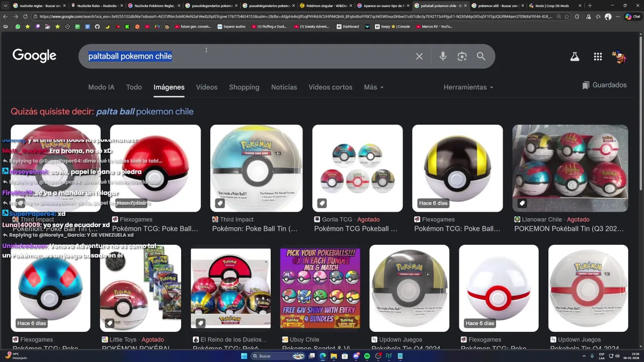The width and height of the screenshot is (644, 362).
Task: Open Google Lens image search icon
Action: [x=462, y=56]
